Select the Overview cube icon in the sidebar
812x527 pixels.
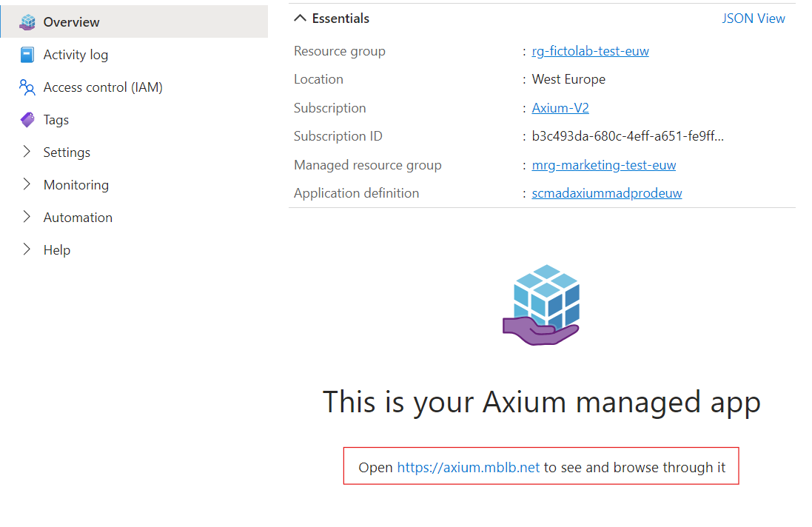click(27, 21)
